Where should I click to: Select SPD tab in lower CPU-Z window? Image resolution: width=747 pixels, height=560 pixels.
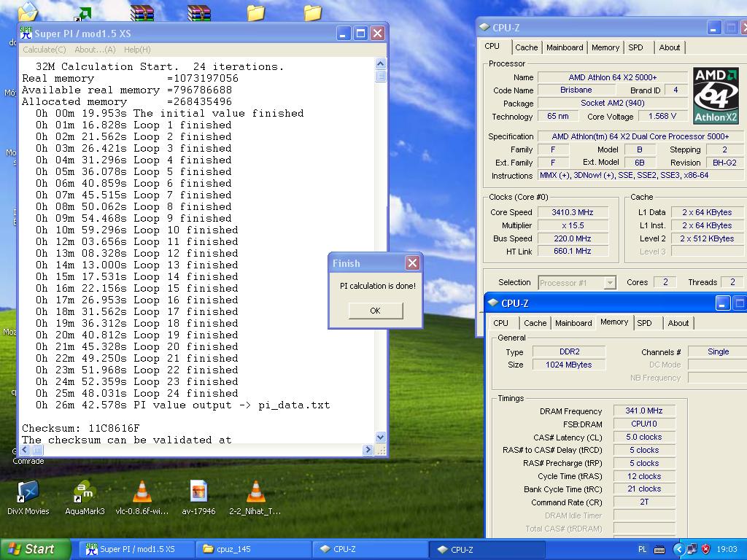pos(644,323)
